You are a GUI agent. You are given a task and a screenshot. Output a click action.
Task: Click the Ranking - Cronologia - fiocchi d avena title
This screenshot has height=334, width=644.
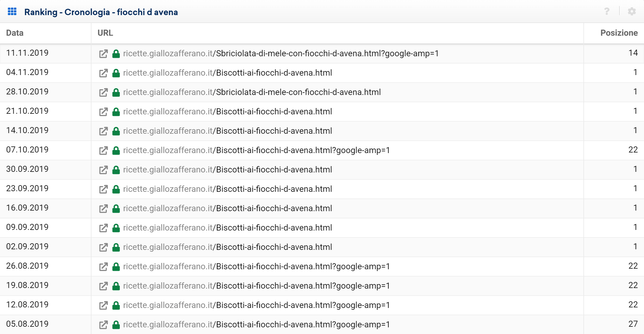click(101, 12)
